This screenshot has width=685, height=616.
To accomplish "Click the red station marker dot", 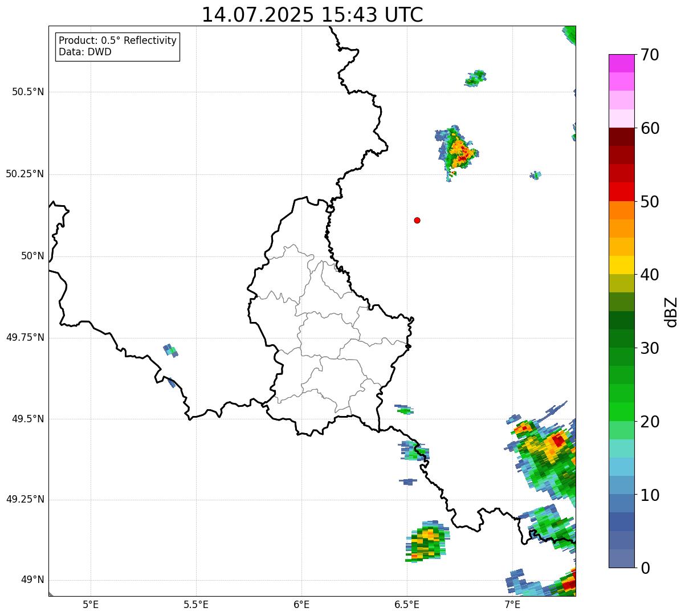I will point(417,220).
